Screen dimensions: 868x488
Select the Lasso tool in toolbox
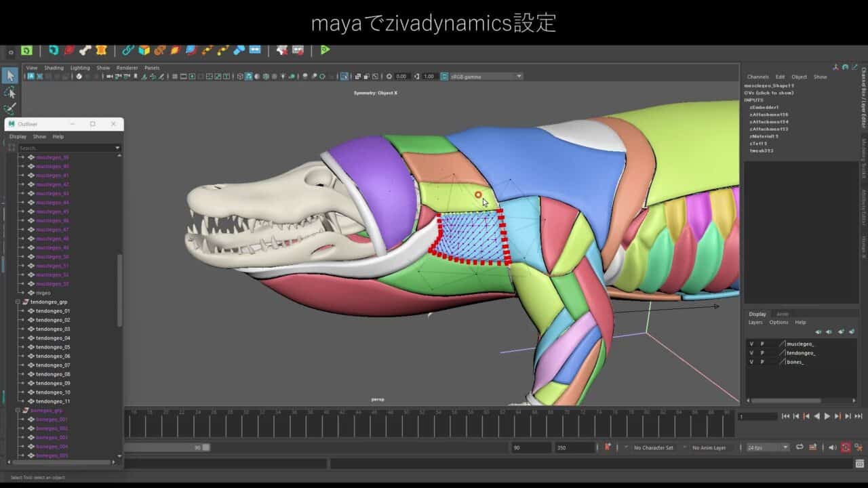[10, 92]
